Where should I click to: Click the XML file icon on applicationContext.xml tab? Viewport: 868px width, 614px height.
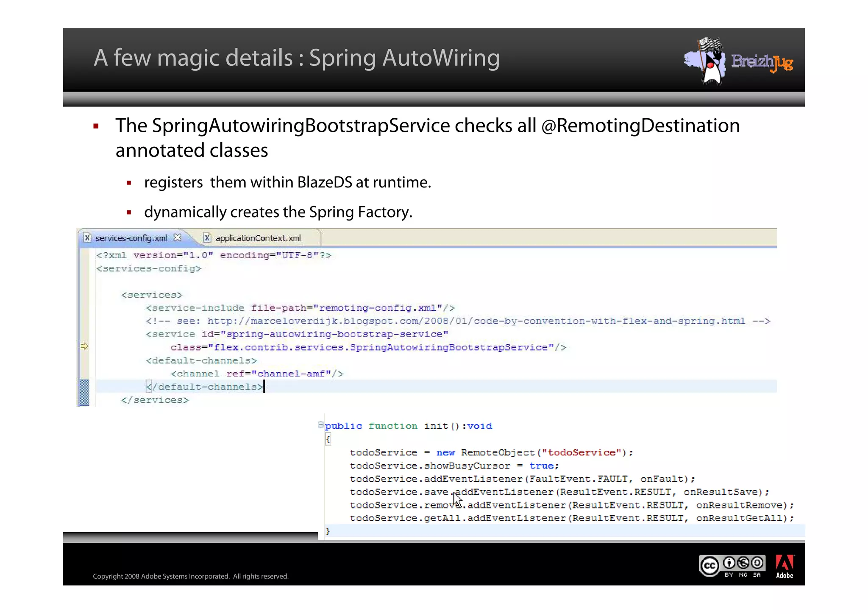coord(207,238)
